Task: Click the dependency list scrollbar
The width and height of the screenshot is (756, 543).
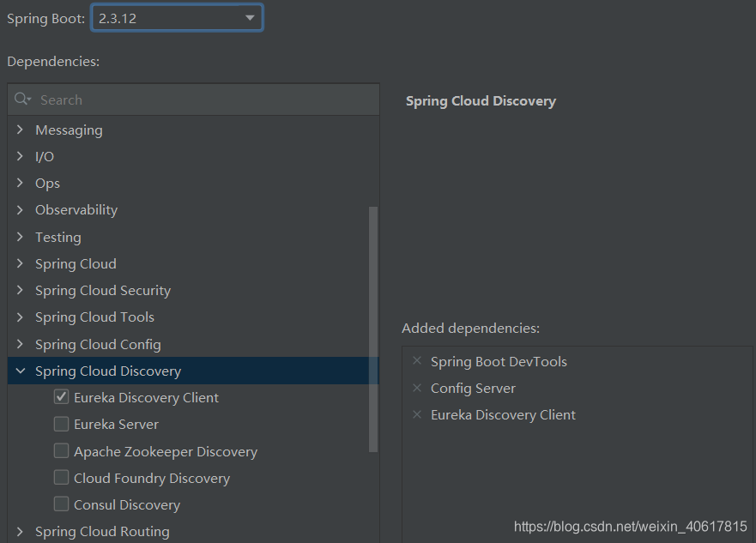Action: 373,329
